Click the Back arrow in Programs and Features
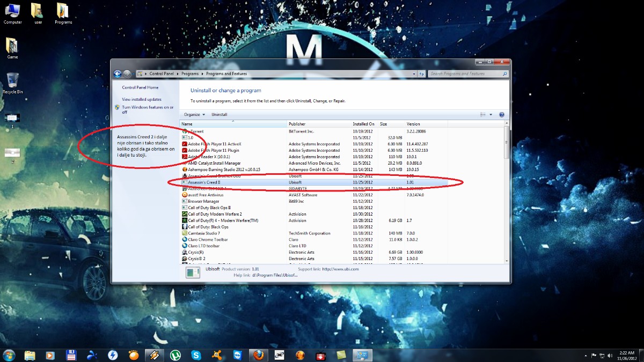 tap(118, 74)
